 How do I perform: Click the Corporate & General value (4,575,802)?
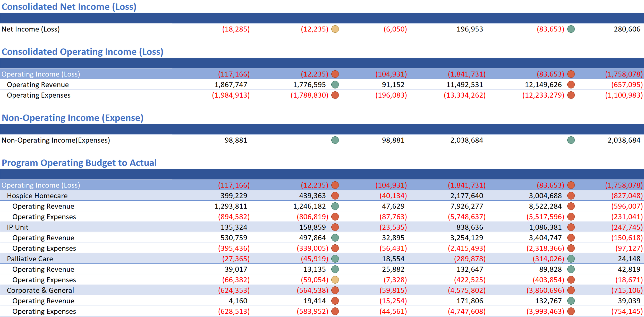(x=467, y=290)
